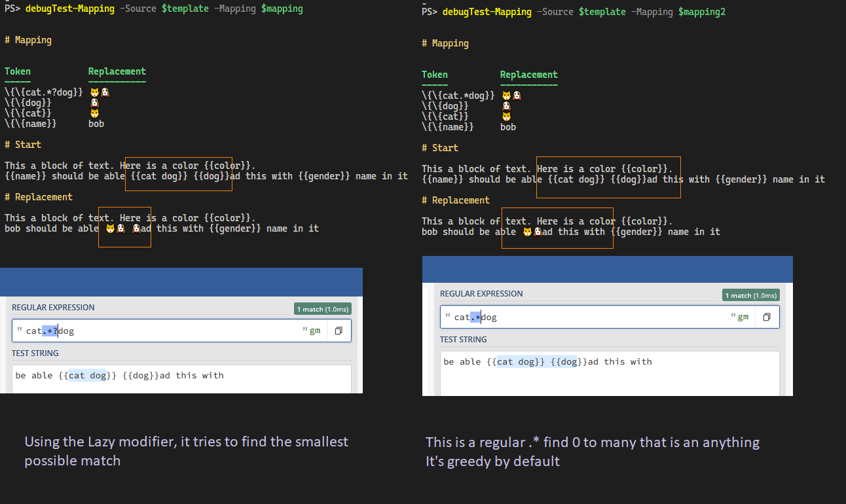Viewport: 846px width, 504px height.
Task: Click the 1 match (1.0ms) badge on left panel
Action: tap(322, 308)
